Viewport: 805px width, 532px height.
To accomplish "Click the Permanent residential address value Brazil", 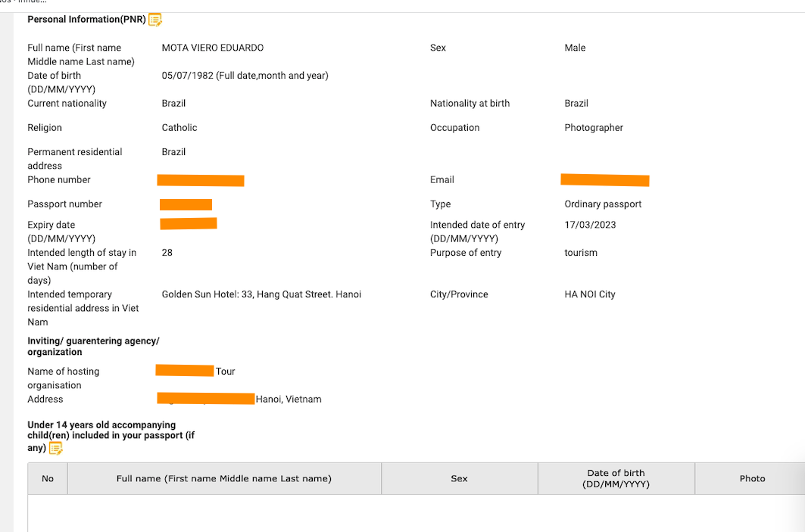I will 173,152.
